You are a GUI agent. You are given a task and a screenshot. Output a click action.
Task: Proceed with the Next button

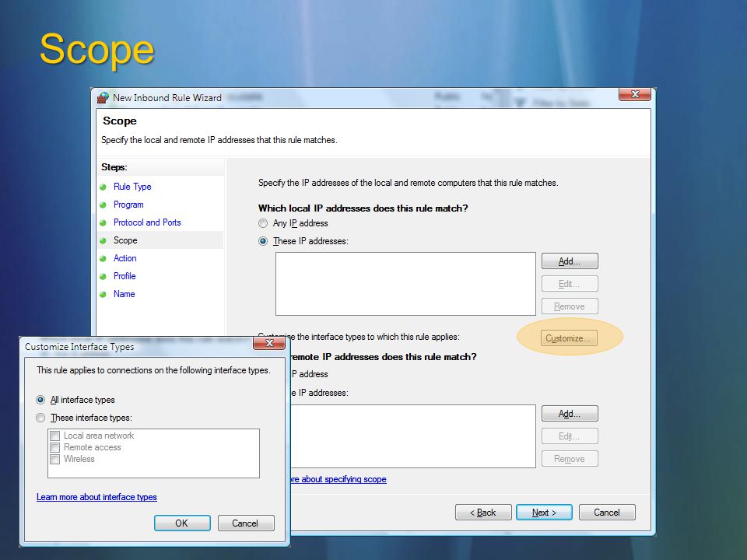coord(544,513)
